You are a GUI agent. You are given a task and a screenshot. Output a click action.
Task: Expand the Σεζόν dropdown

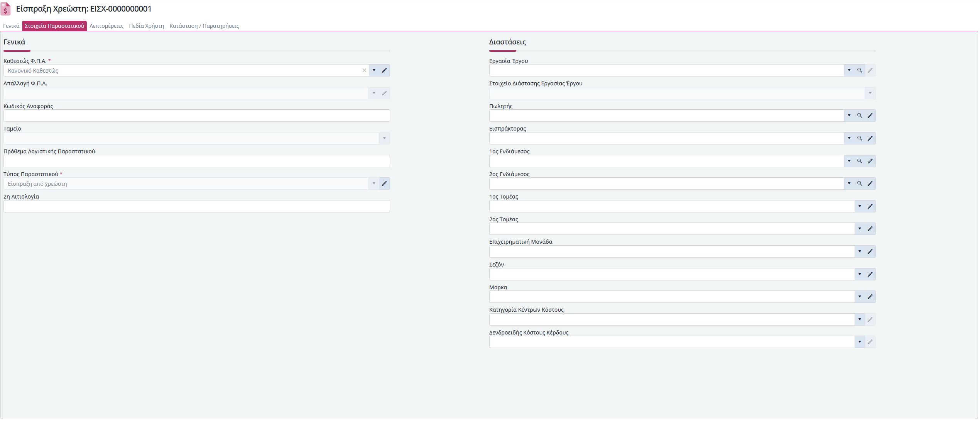coord(860,274)
